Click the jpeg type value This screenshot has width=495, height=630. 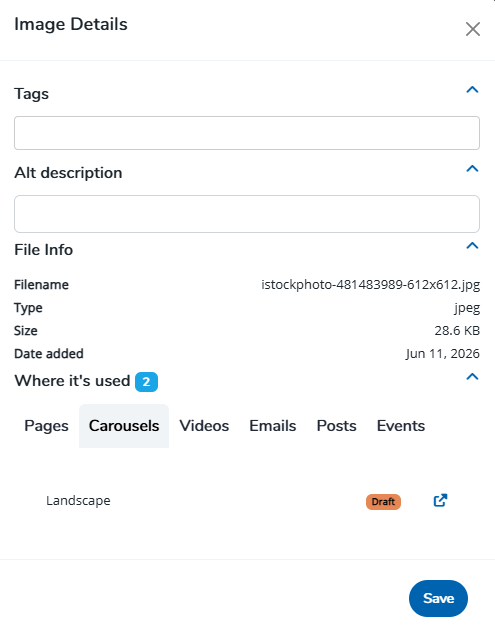(467, 308)
